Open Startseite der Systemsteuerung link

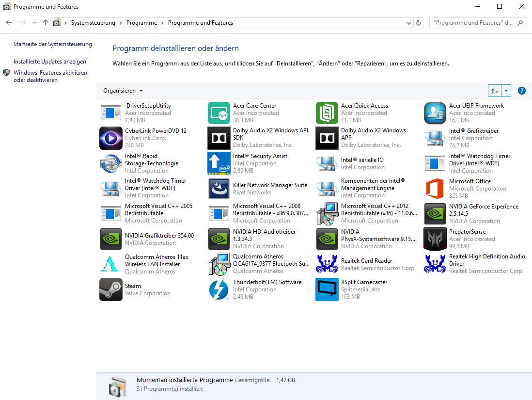click(x=53, y=44)
